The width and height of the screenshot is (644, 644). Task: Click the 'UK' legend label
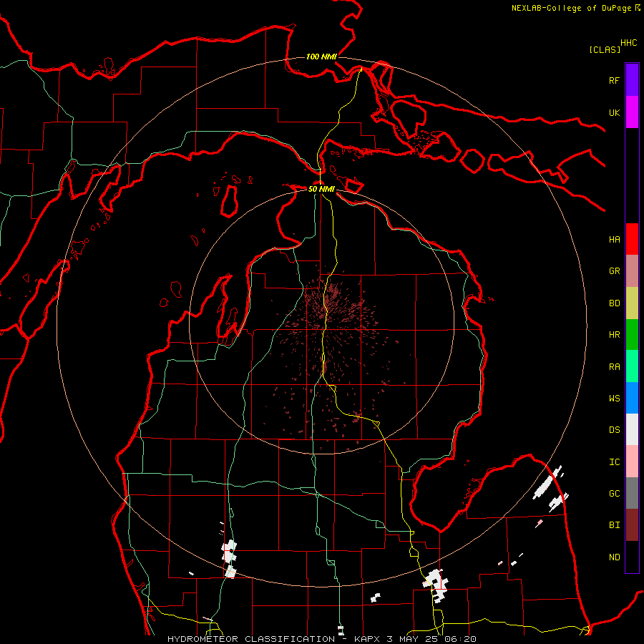coord(614,112)
